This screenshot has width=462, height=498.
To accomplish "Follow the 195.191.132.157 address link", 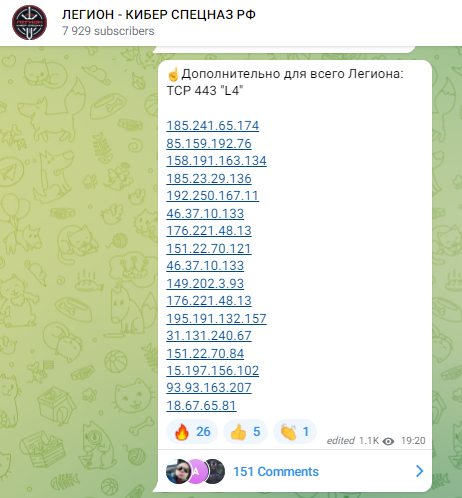I will pos(216,319).
